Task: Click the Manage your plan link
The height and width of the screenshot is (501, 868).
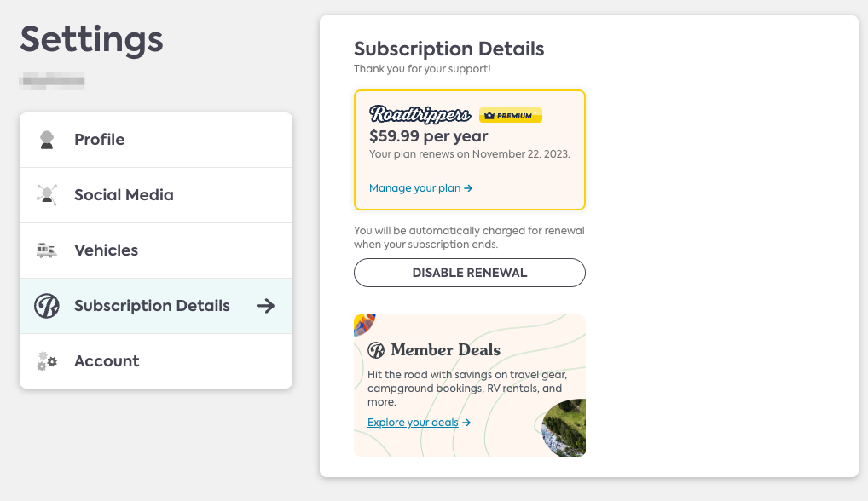Action: [x=420, y=188]
